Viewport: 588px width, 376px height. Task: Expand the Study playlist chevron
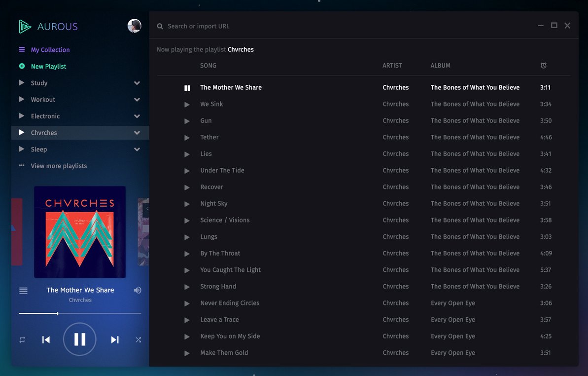[137, 83]
